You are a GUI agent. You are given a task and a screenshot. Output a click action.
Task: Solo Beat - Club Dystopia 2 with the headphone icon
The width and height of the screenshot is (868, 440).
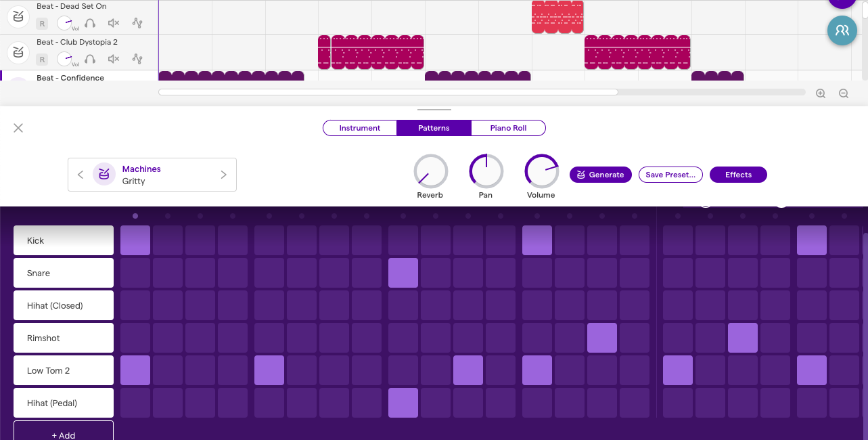point(90,59)
